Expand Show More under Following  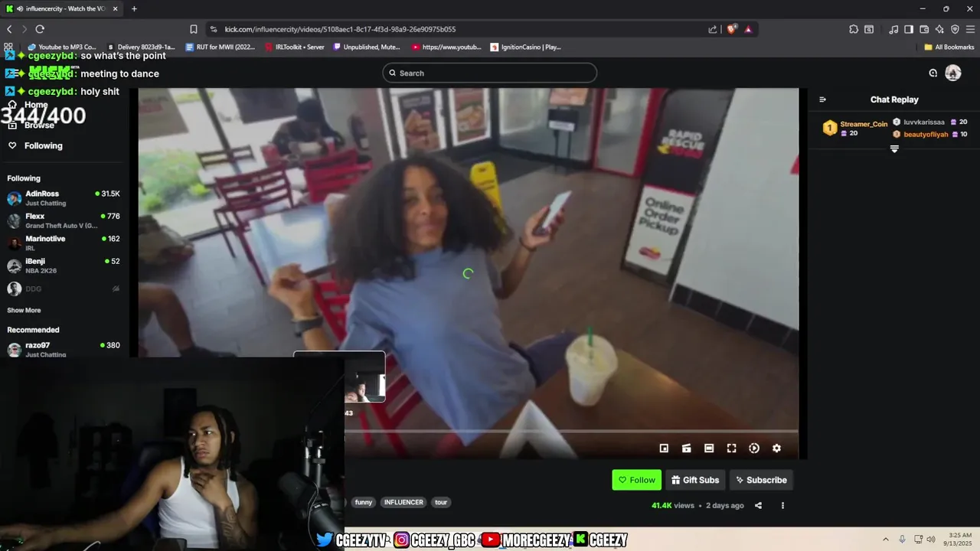coord(24,310)
